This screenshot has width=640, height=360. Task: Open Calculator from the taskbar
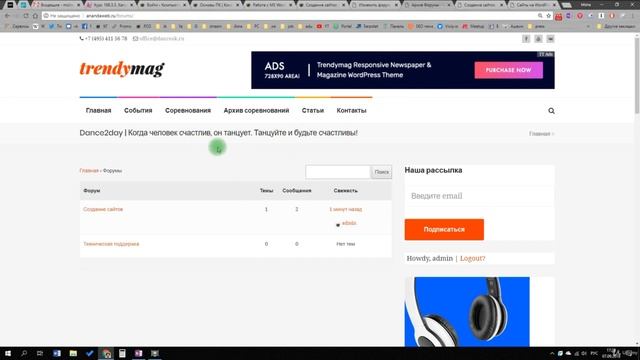tap(122, 353)
